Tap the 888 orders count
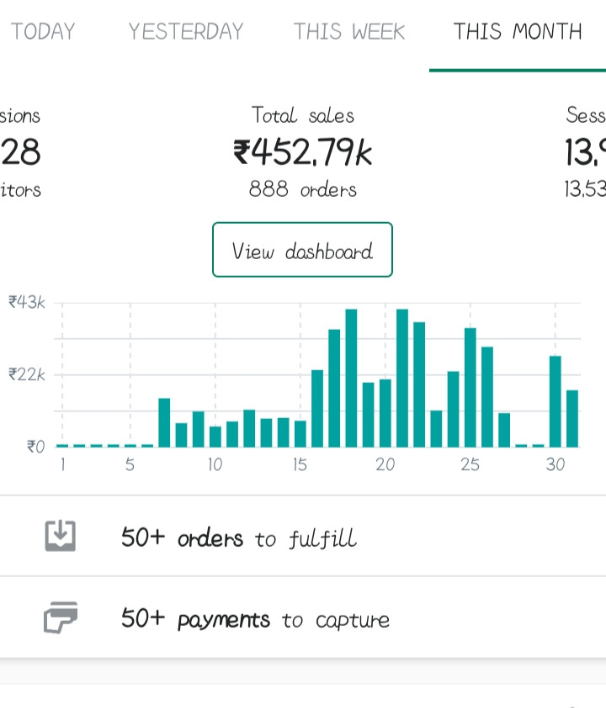This screenshot has width=606, height=708. 302,189
